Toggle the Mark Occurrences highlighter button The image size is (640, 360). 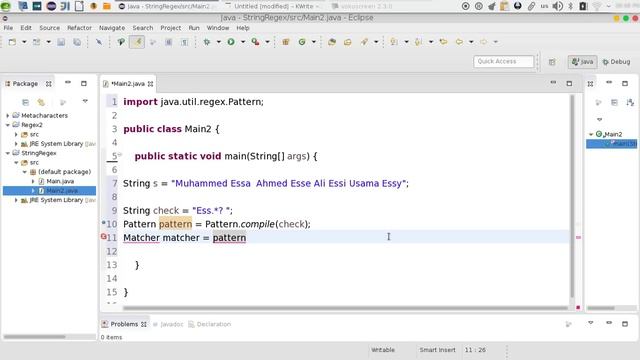click(137, 42)
